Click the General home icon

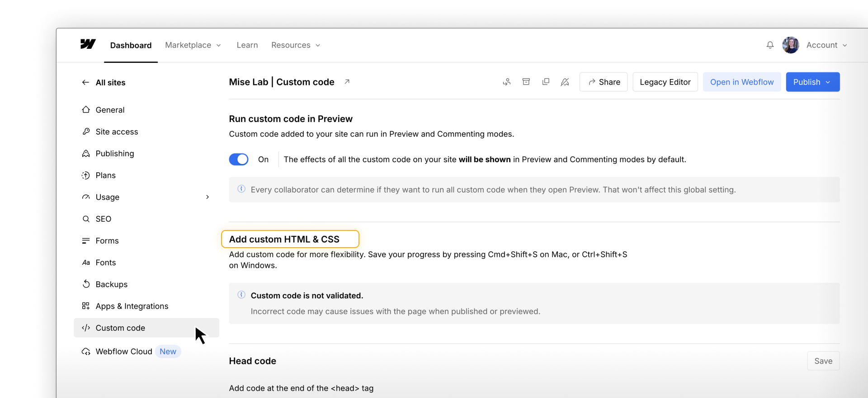tap(86, 110)
